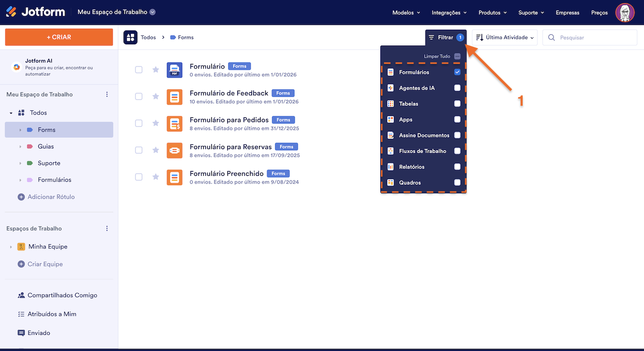
Task: Open the Última Atividade sort dropdown
Action: point(505,37)
